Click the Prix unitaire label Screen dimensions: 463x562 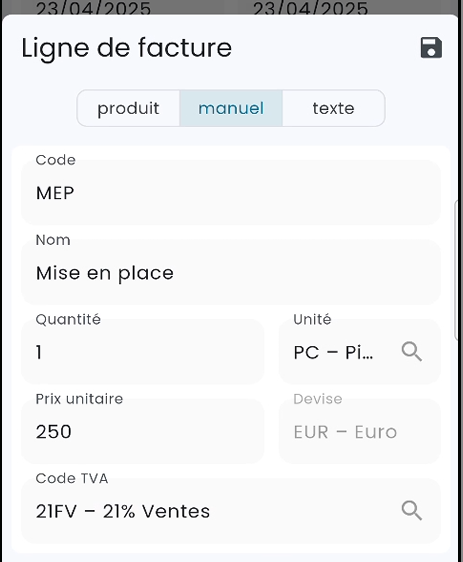click(x=79, y=399)
